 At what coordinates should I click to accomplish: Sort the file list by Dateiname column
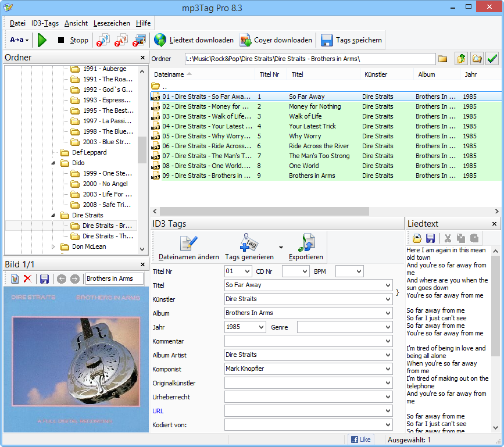(x=202, y=74)
